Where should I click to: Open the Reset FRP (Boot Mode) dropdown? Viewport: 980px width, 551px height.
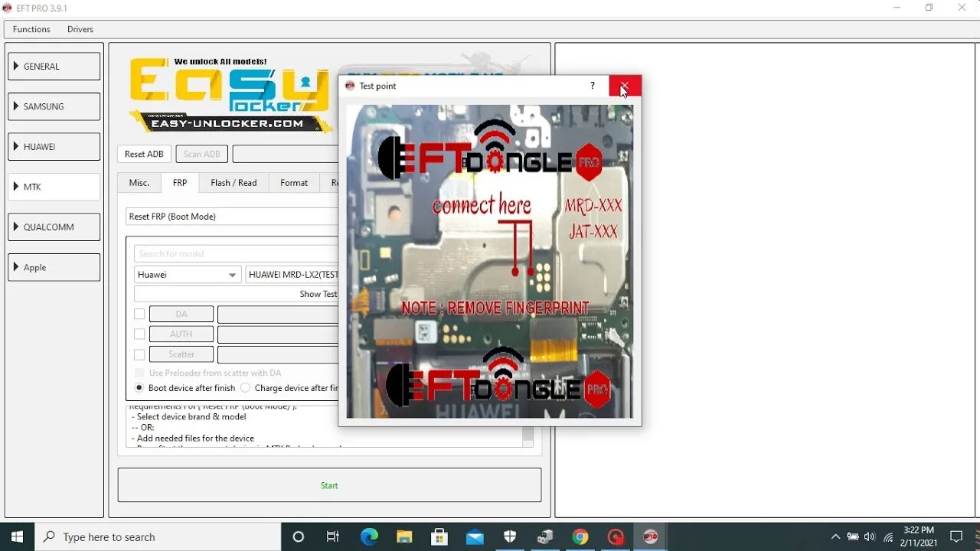232,217
